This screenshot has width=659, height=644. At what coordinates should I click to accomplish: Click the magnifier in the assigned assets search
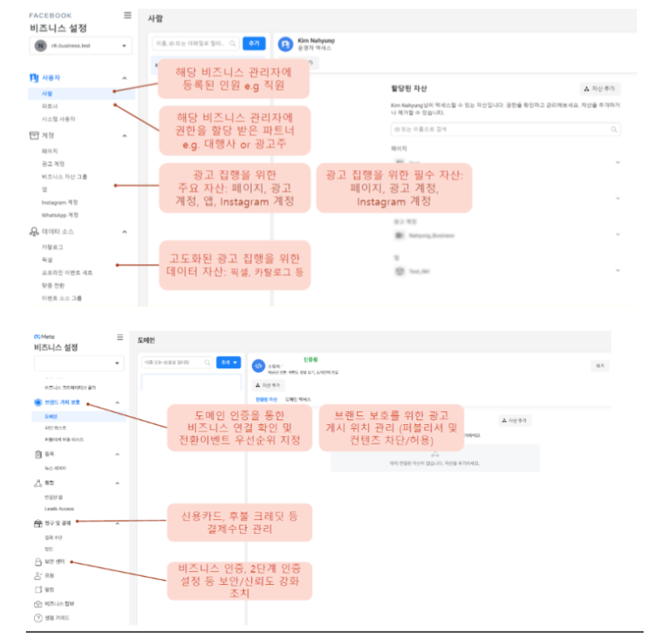tap(614, 130)
